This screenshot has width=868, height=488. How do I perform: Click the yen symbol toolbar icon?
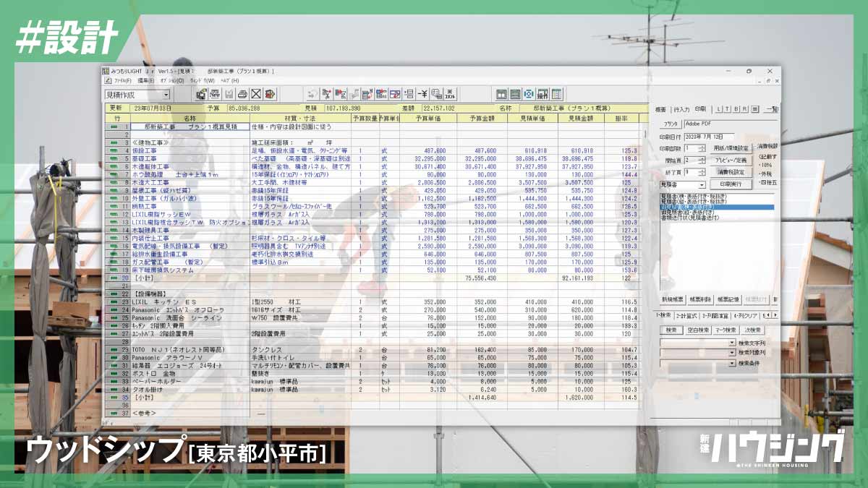(422, 94)
